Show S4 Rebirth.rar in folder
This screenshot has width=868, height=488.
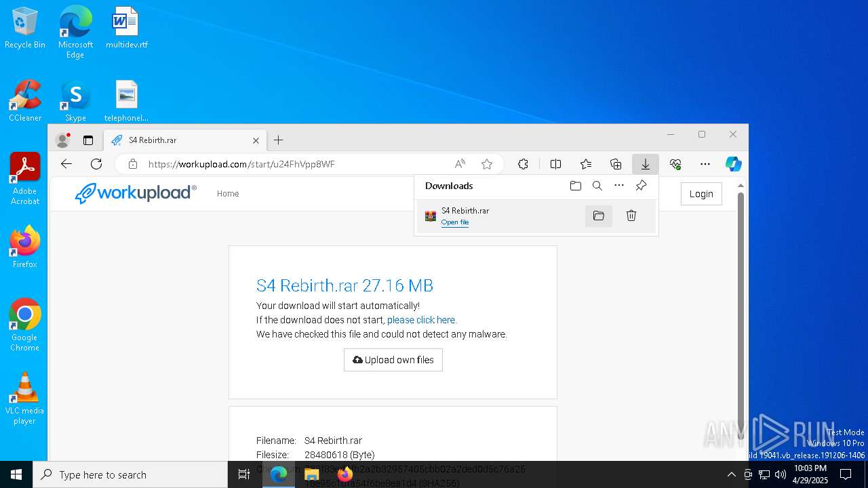click(x=599, y=216)
